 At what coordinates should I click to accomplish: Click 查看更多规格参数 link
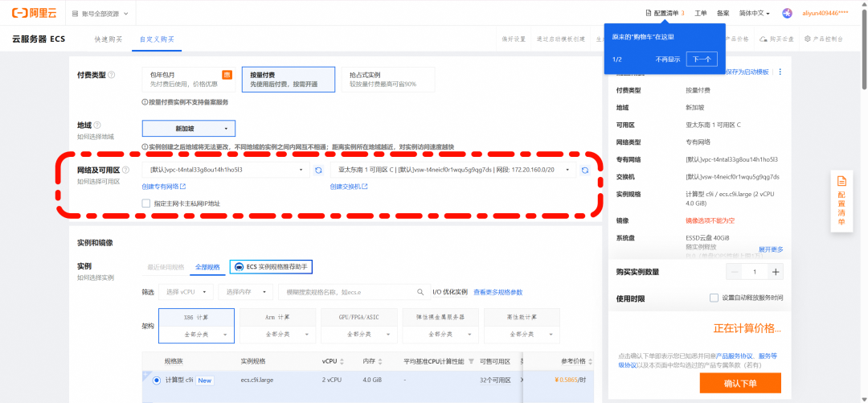point(497,292)
